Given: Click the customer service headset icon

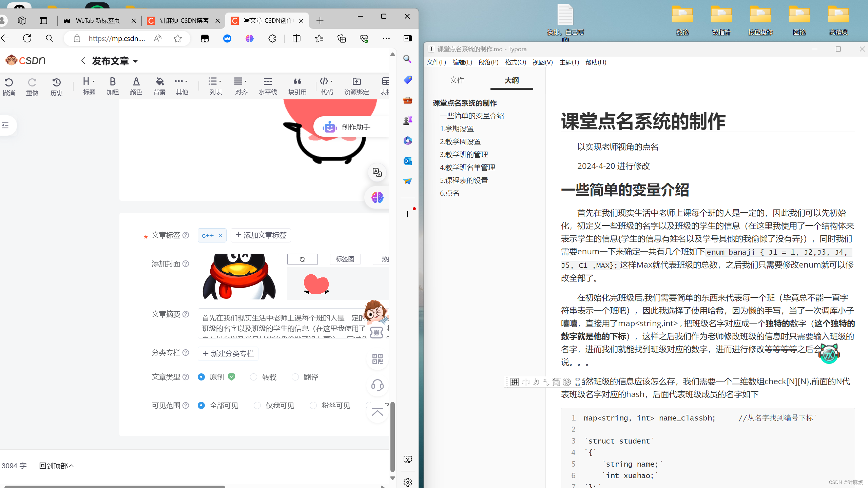Looking at the screenshot, I should 377,385.
